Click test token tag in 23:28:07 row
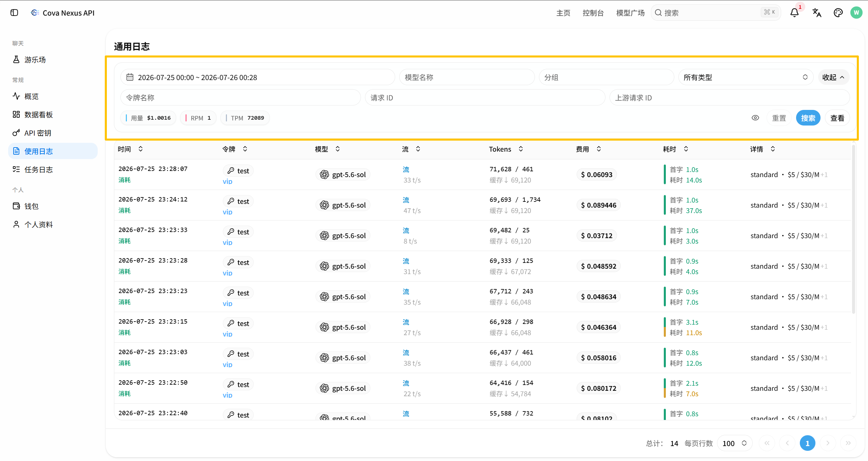 (238, 171)
